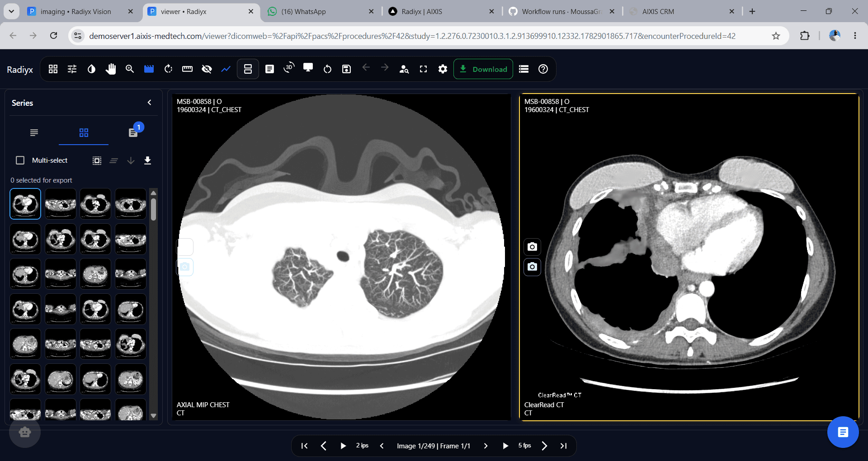Select the line graph annotation tool
Image resolution: width=868 pixels, height=461 pixels.
click(226, 69)
